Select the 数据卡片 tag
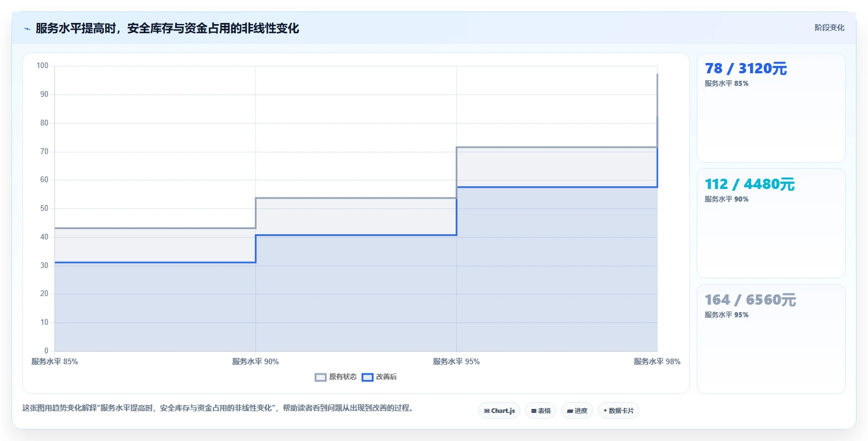This screenshot has height=441, width=868. coord(618,411)
